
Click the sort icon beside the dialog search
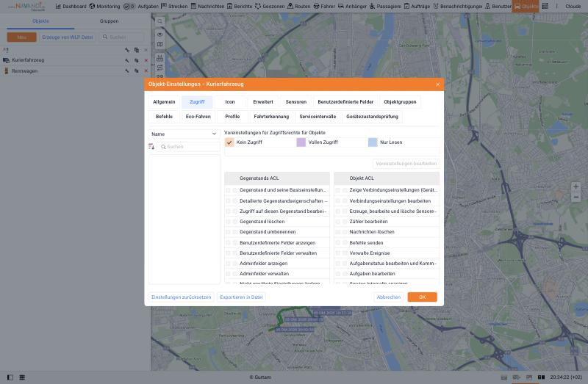click(151, 147)
